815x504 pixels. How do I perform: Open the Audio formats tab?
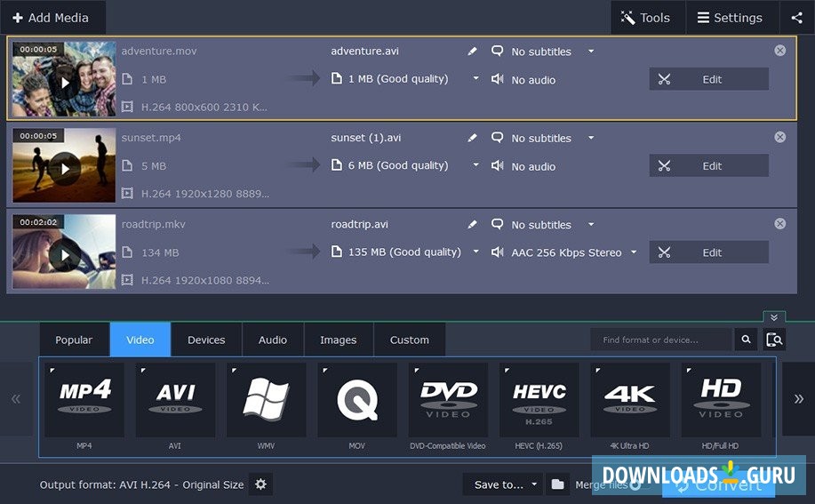point(272,340)
